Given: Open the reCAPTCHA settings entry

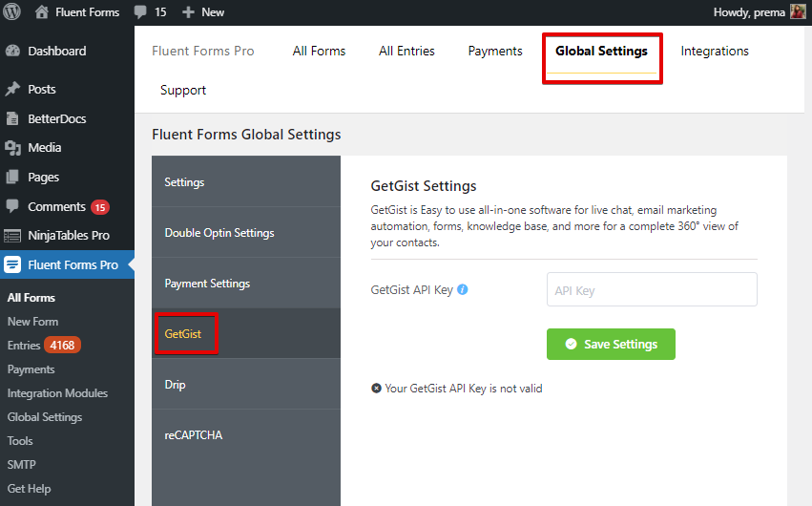Looking at the screenshot, I should (x=246, y=435).
